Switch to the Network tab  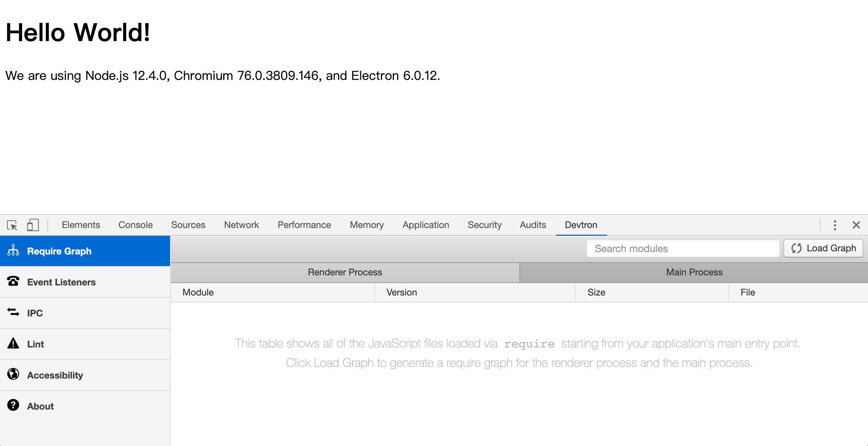(x=241, y=225)
